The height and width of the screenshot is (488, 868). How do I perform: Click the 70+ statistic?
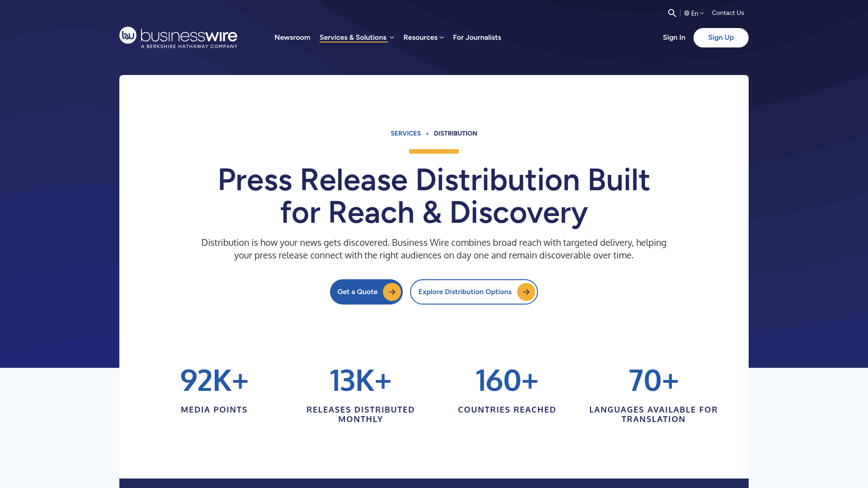pyautogui.click(x=654, y=380)
